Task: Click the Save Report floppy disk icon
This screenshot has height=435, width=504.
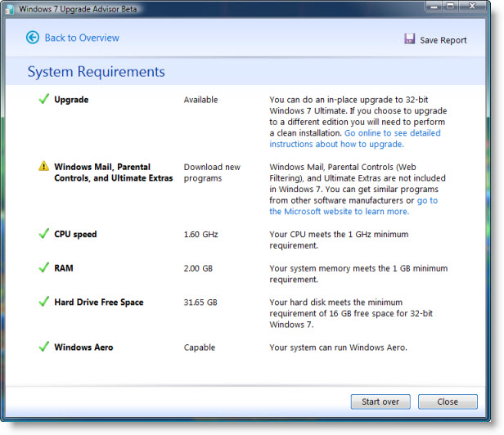Action: [409, 39]
